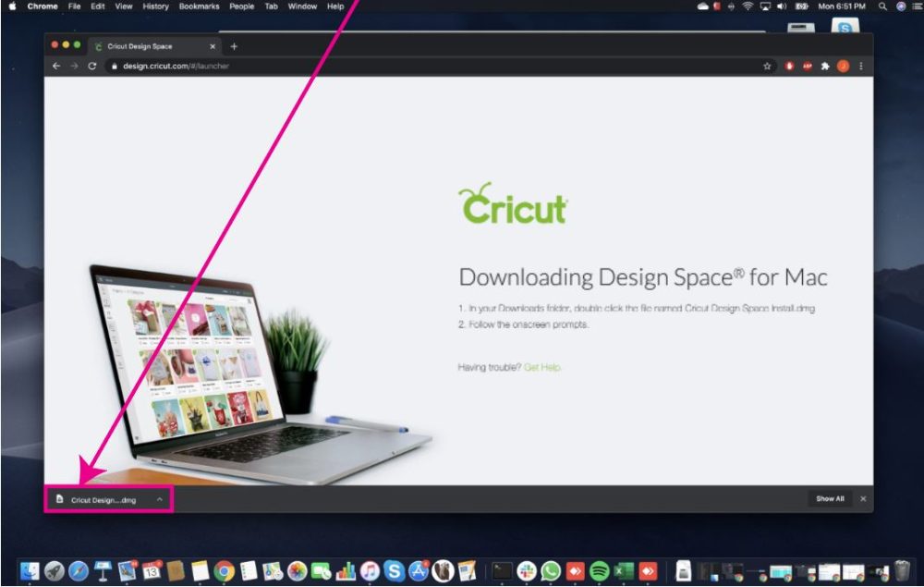
Task: Open the Window menu
Action: [302, 6]
